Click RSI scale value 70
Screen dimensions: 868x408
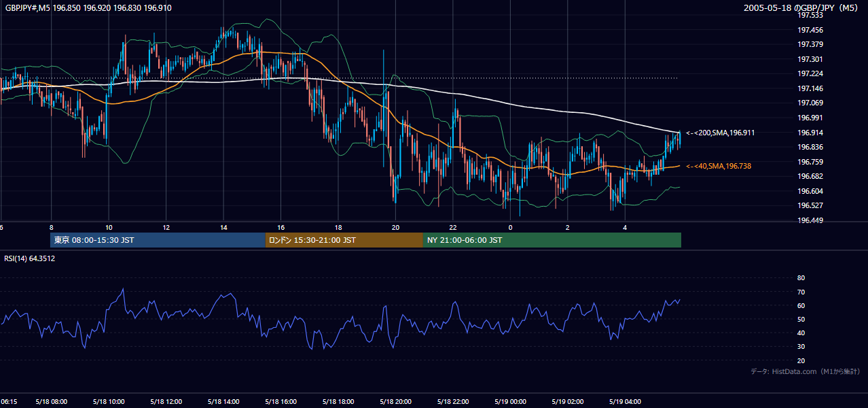click(x=801, y=292)
